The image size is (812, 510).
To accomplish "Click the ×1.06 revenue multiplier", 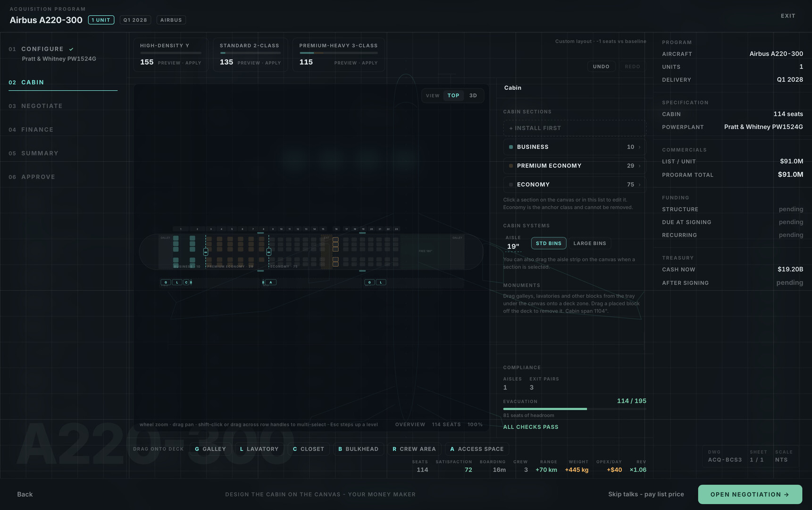I will pyautogui.click(x=638, y=470).
